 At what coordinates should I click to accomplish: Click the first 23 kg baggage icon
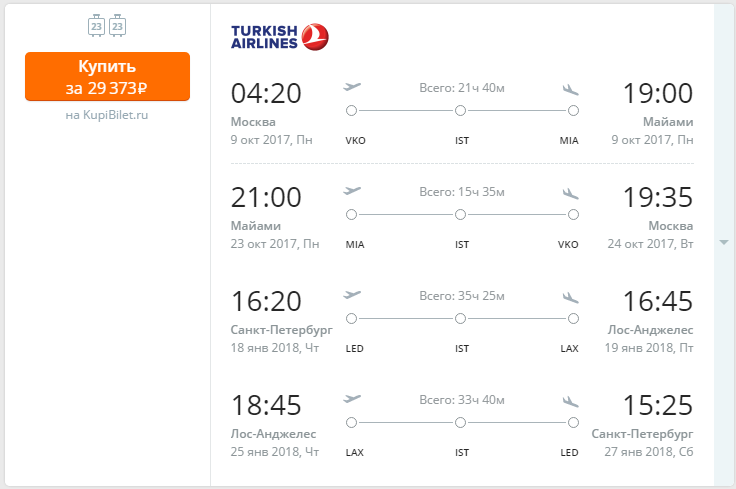[x=96, y=26]
